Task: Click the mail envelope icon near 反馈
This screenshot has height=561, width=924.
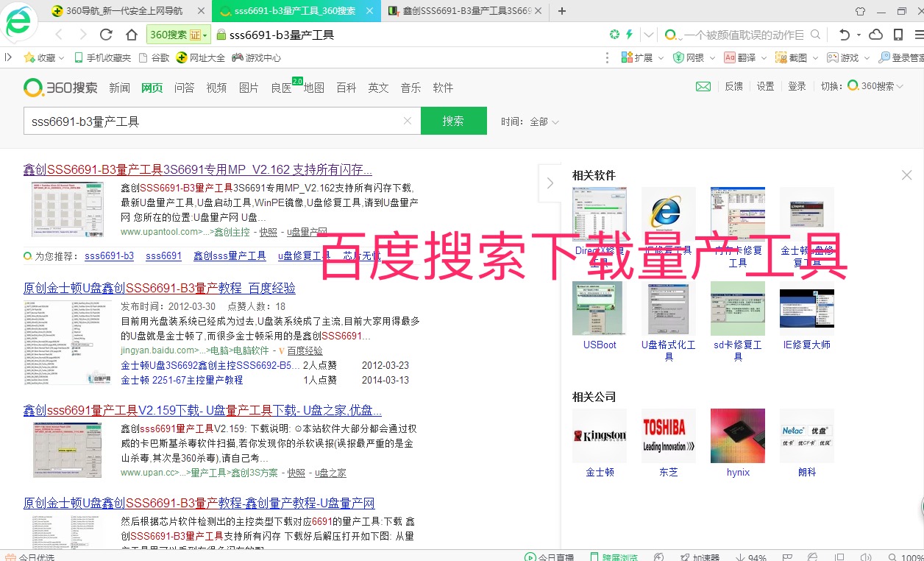Action: pos(703,86)
